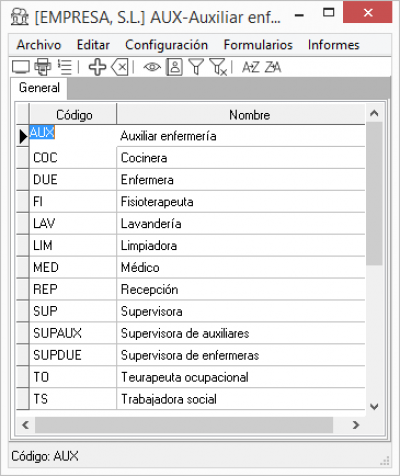Click the Supervisora de enfermeras cell
Image resolution: width=400 pixels, height=476 pixels.
tap(241, 355)
